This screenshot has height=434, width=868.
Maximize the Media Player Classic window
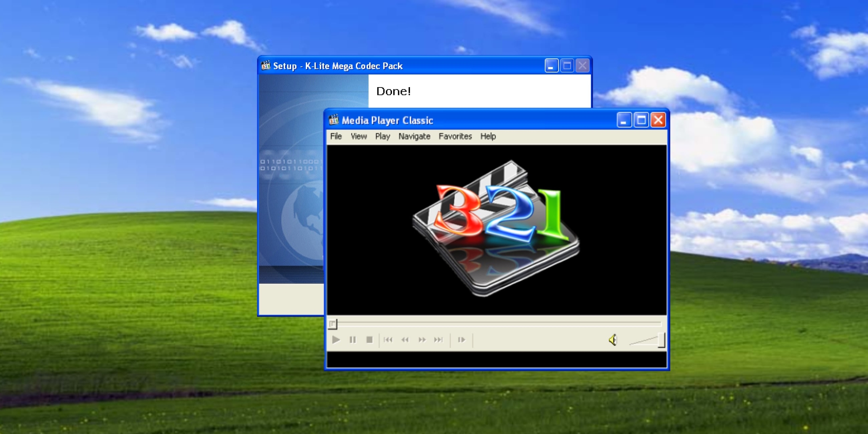tap(641, 120)
